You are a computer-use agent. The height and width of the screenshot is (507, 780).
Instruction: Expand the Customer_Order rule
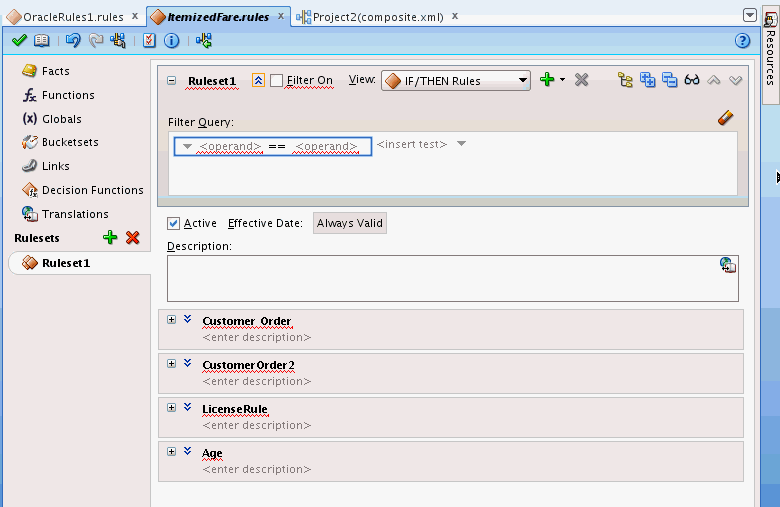tap(172, 320)
